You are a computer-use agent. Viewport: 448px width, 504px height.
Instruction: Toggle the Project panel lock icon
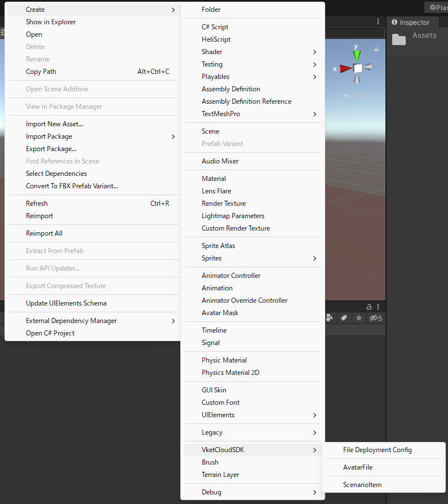click(x=369, y=307)
